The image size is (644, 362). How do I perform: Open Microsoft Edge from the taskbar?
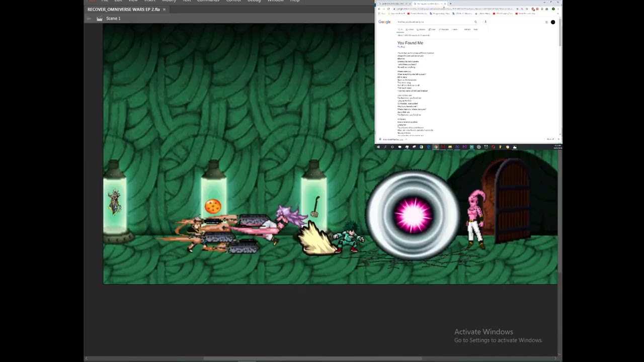point(429,147)
